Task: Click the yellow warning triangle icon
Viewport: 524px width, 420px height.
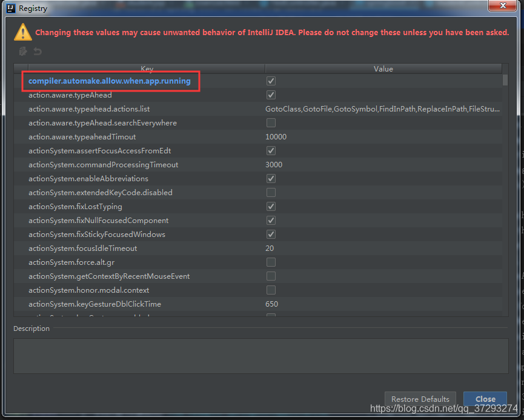Action: pos(22,33)
